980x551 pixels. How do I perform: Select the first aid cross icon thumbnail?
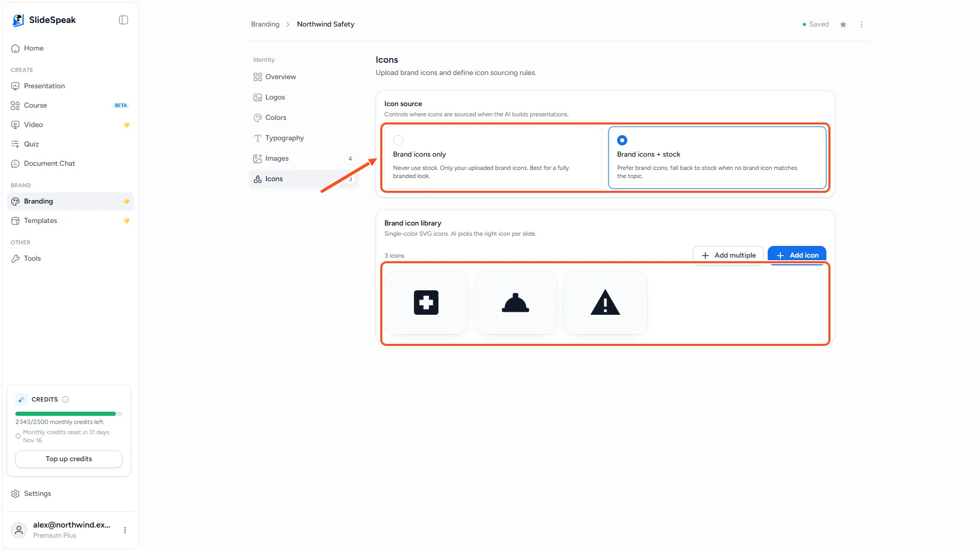coord(426,303)
